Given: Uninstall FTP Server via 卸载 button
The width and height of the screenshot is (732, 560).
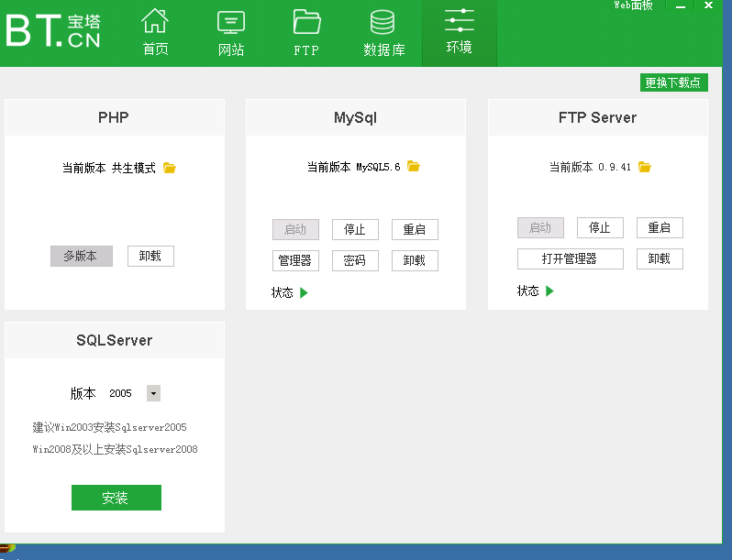Looking at the screenshot, I should 660,258.
